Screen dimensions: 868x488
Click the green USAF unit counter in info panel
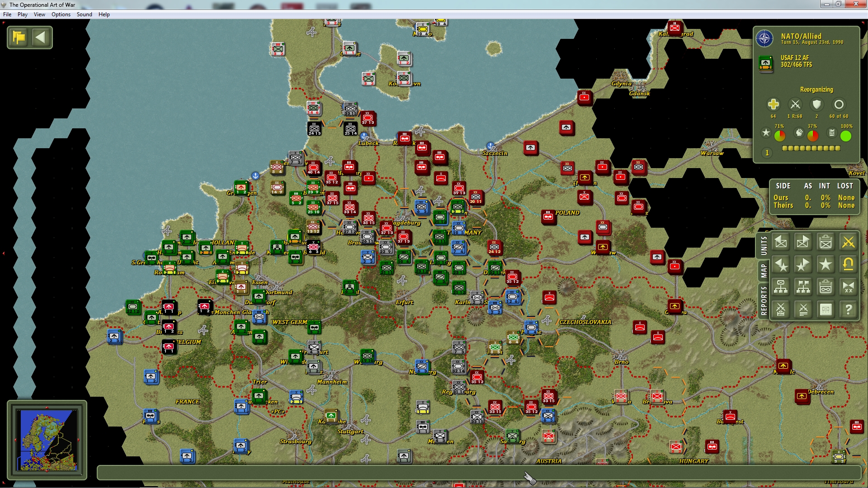(x=766, y=63)
